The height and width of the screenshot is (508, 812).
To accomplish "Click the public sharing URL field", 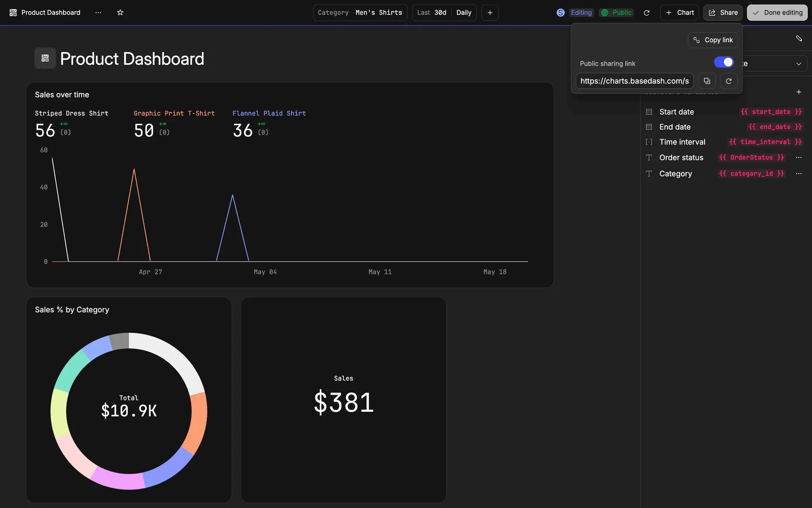I will 634,81.
